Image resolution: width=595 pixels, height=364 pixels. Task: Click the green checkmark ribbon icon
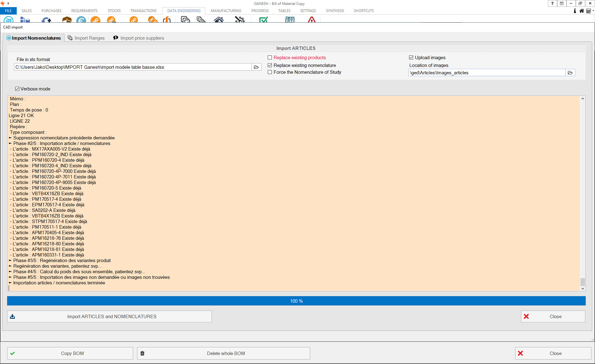[263, 20]
